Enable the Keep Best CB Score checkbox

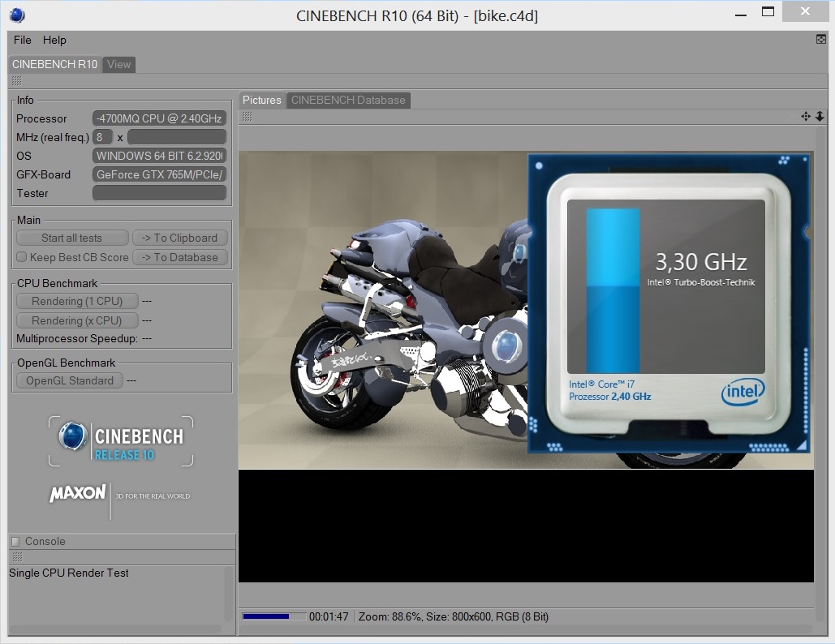(x=21, y=257)
